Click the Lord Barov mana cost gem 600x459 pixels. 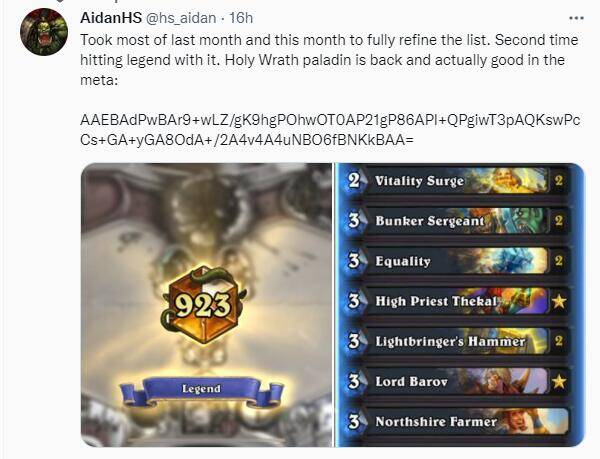point(354,381)
